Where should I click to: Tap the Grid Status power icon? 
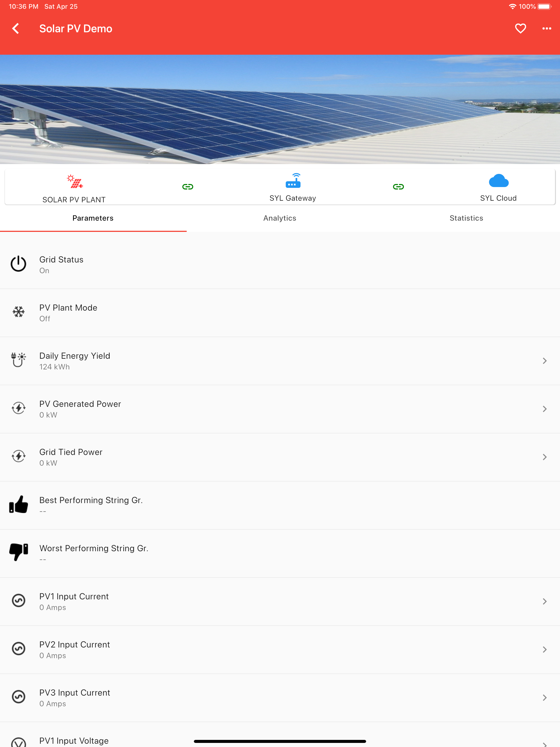[x=19, y=264]
